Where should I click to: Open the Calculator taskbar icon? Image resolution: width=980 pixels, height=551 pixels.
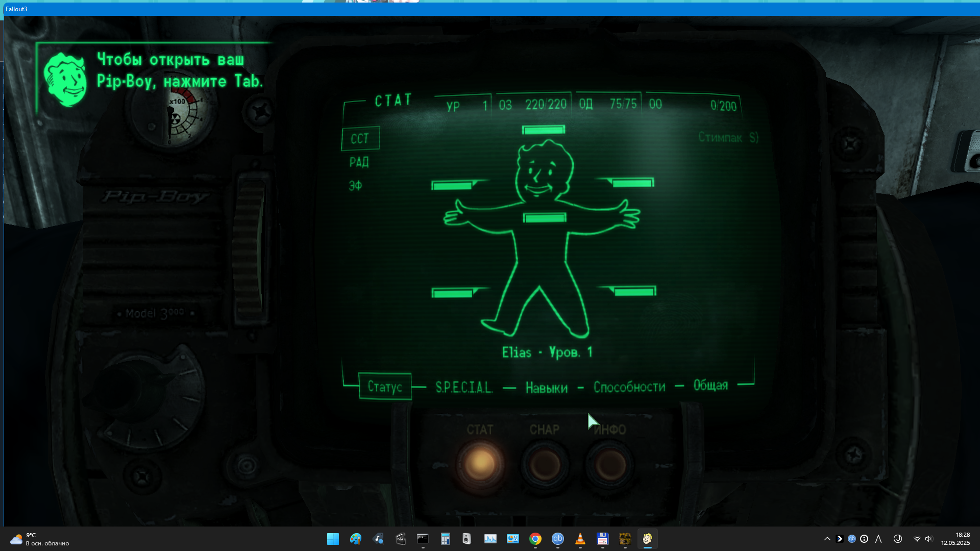pyautogui.click(x=446, y=539)
